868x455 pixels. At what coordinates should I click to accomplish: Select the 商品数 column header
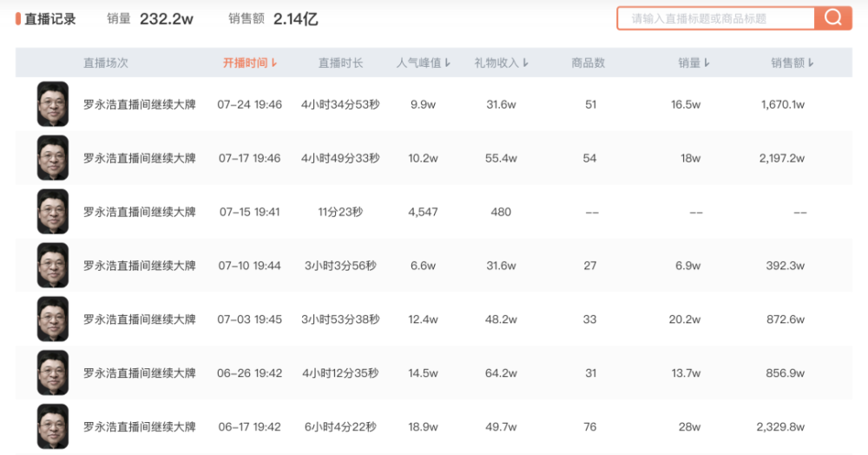[x=589, y=63]
